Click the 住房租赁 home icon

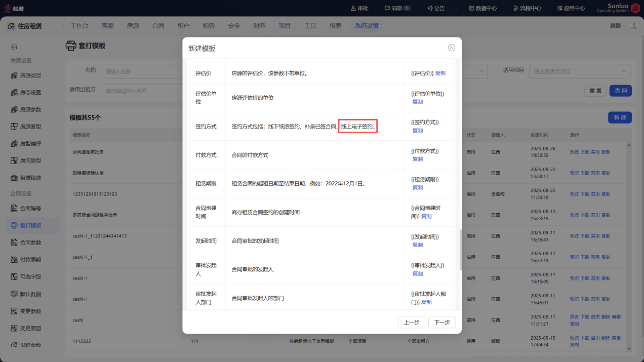coord(11,26)
